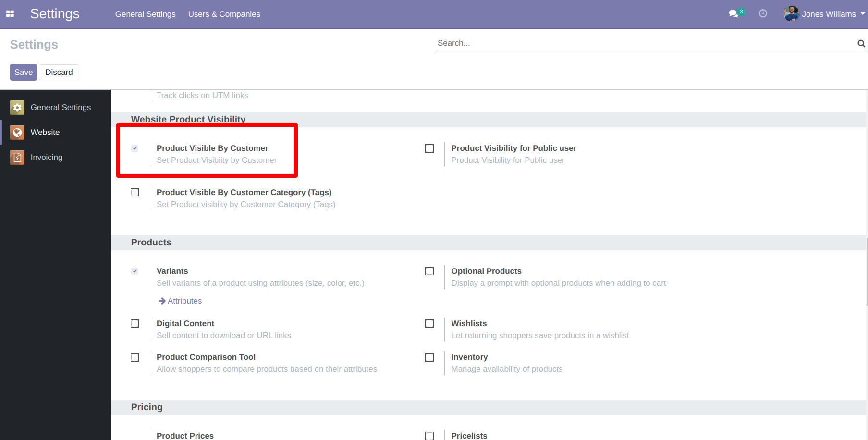Enable Product Visibility for Public user
This screenshot has height=440, width=868.
[x=429, y=148]
